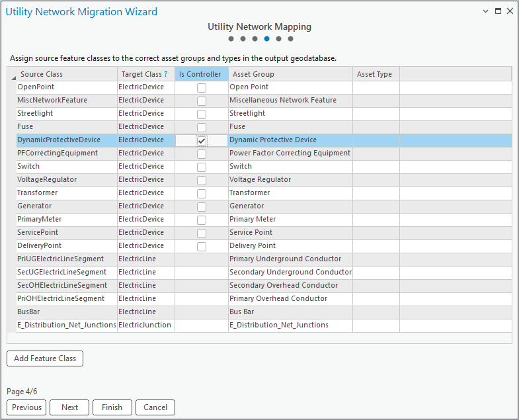
Task: Check Is Controller for MiscNetworkFeature
Action: (202, 101)
